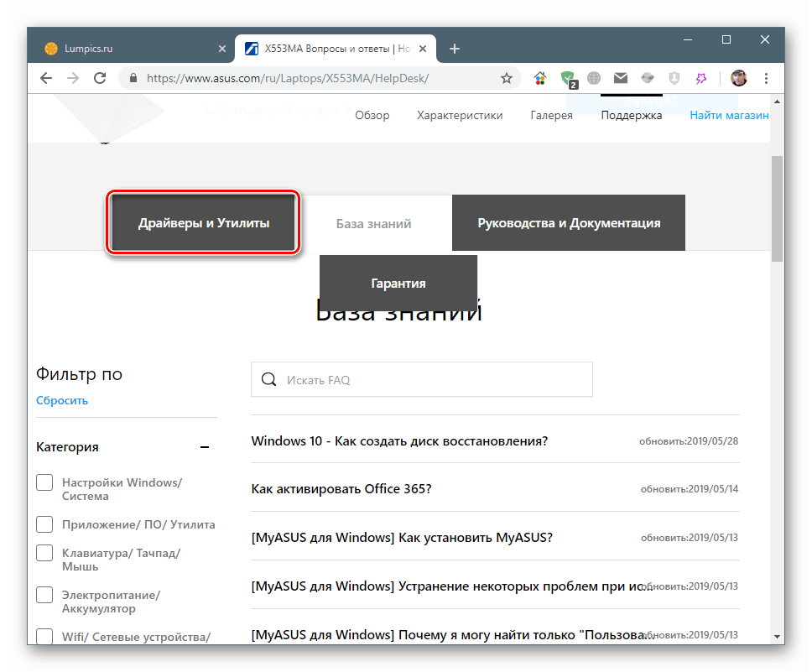The height and width of the screenshot is (672, 812).
Task: Close the Lumpics.ru tab
Action: tap(222, 49)
